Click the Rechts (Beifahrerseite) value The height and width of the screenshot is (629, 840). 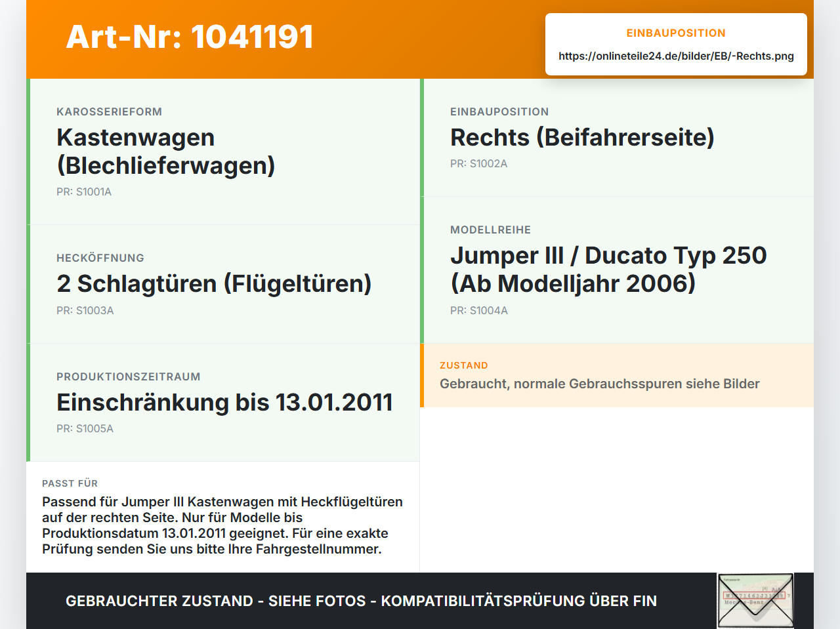[582, 137]
